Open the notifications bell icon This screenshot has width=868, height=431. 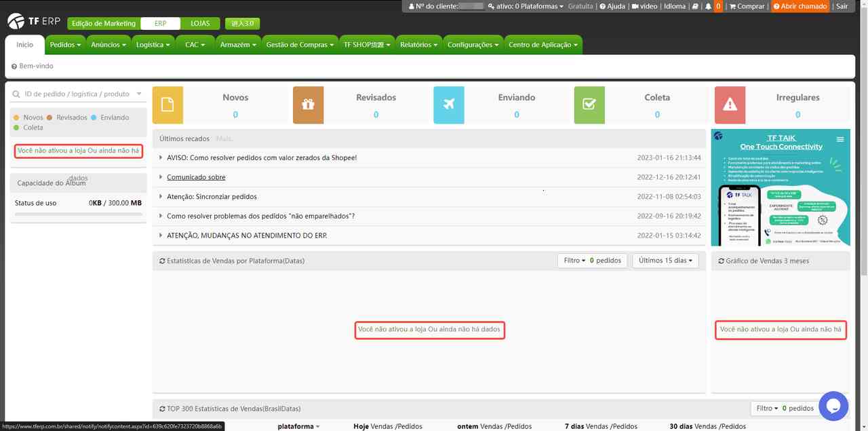click(x=709, y=6)
